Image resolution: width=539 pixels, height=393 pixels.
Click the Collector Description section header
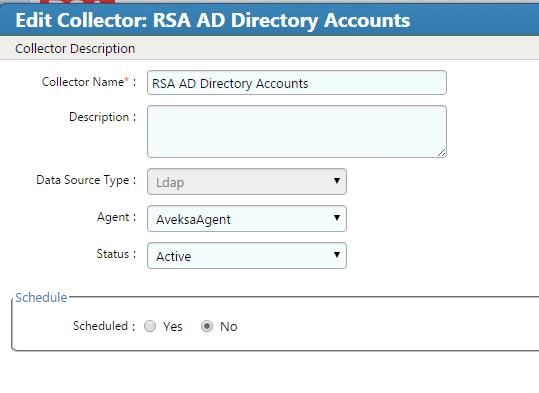75,48
